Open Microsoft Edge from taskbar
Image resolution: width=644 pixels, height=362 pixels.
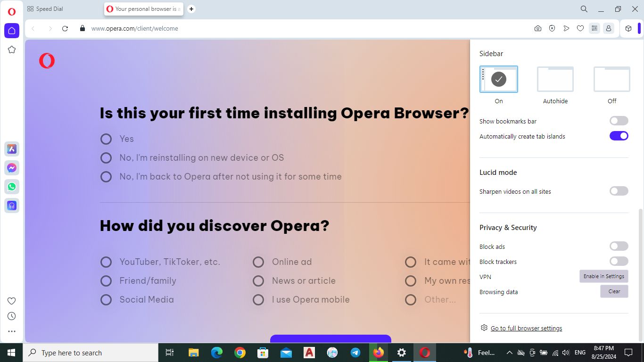217,353
